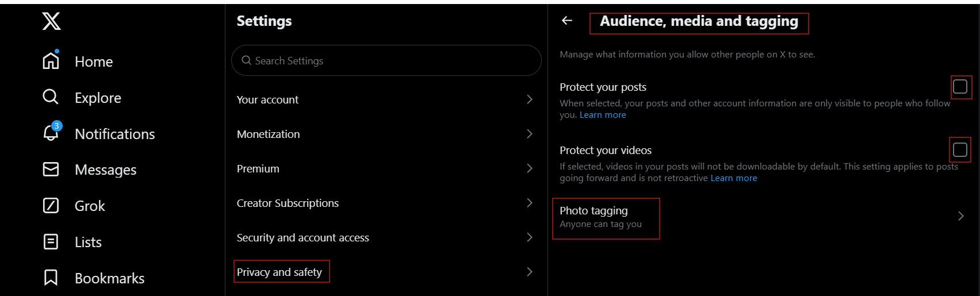The image size is (980, 296).
Task: Open Photo tagging chevron
Action: 960,216
